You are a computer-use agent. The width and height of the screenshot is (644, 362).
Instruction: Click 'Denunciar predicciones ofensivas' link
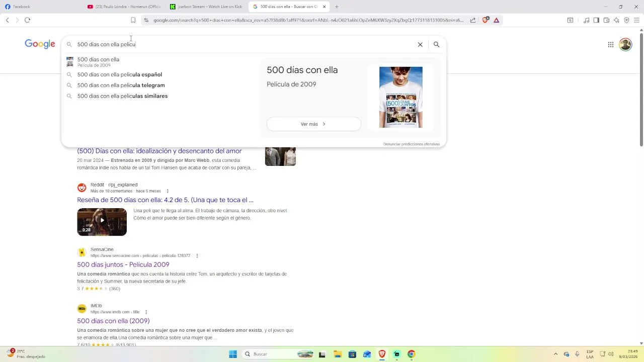[411, 144]
